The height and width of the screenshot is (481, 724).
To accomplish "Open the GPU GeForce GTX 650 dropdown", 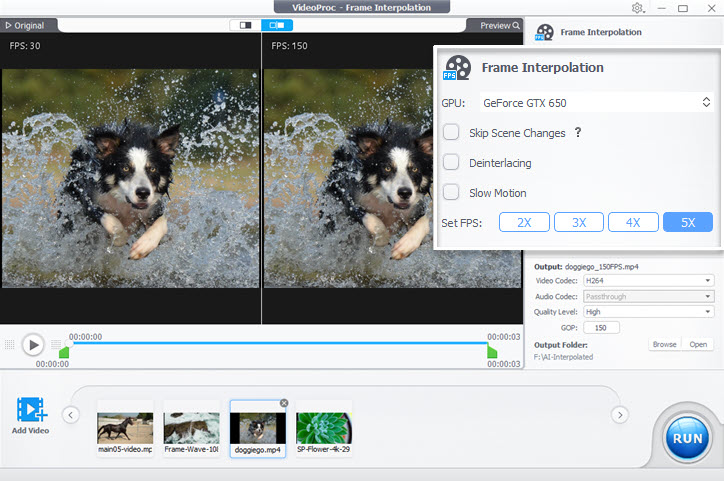I will click(595, 102).
